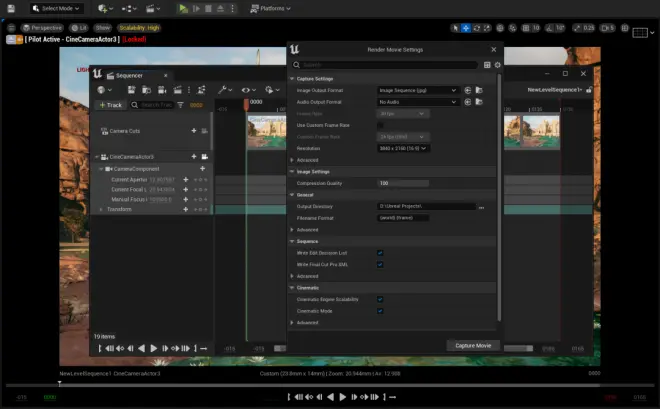Open the Resolution dropdown
Screen dimensions: 660x409
click(403, 148)
